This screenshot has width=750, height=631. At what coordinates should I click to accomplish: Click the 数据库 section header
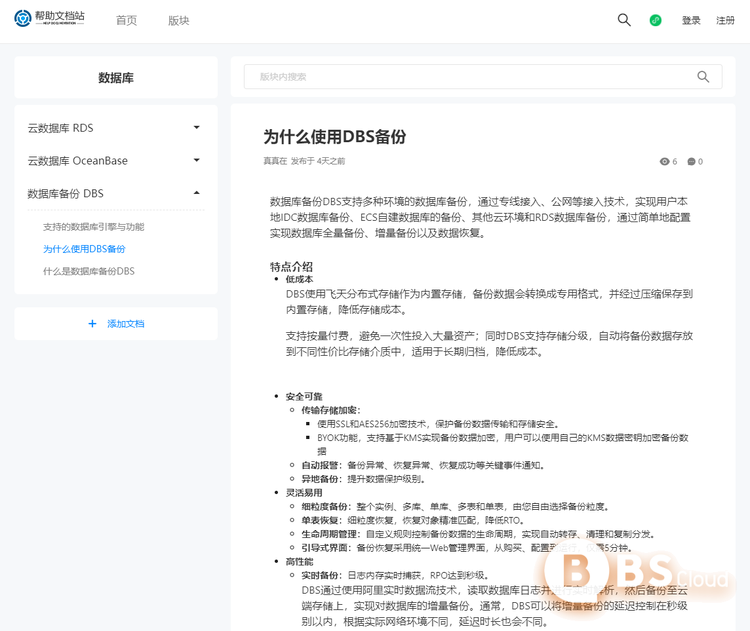tap(116, 77)
